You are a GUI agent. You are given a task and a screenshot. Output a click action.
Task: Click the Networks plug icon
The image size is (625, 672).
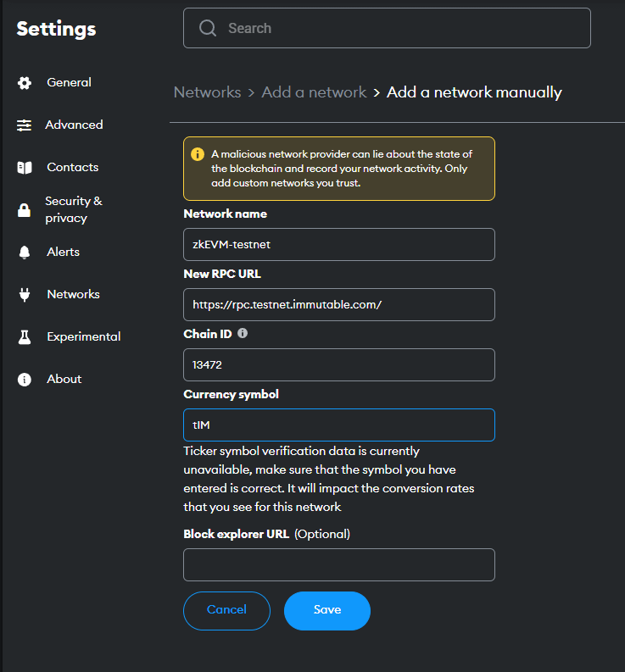25,295
